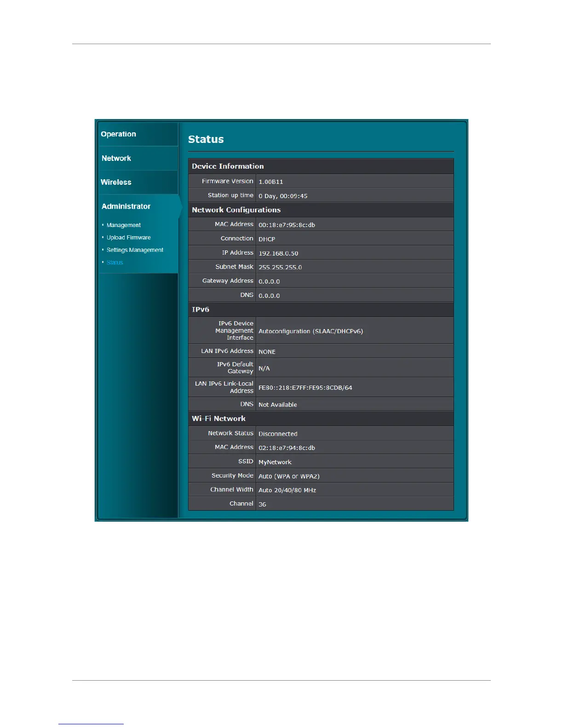Select IP address 192.168.0.50
The image size is (563, 728).
(x=278, y=254)
